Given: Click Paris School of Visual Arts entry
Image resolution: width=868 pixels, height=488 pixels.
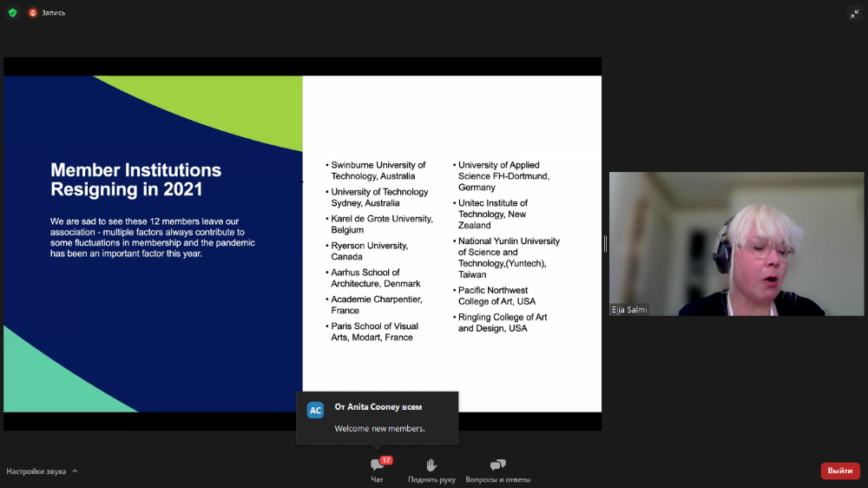Looking at the screenshot, I should pos(374,332).
